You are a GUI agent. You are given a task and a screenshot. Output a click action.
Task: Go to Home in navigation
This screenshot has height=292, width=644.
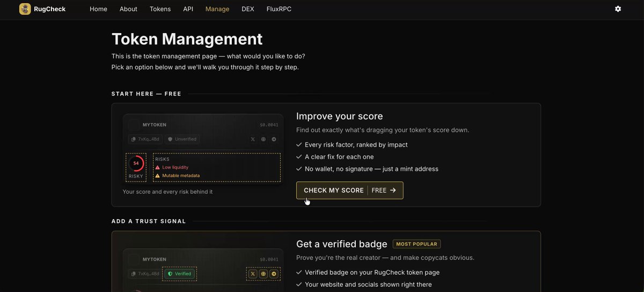(x=98, y=9)
